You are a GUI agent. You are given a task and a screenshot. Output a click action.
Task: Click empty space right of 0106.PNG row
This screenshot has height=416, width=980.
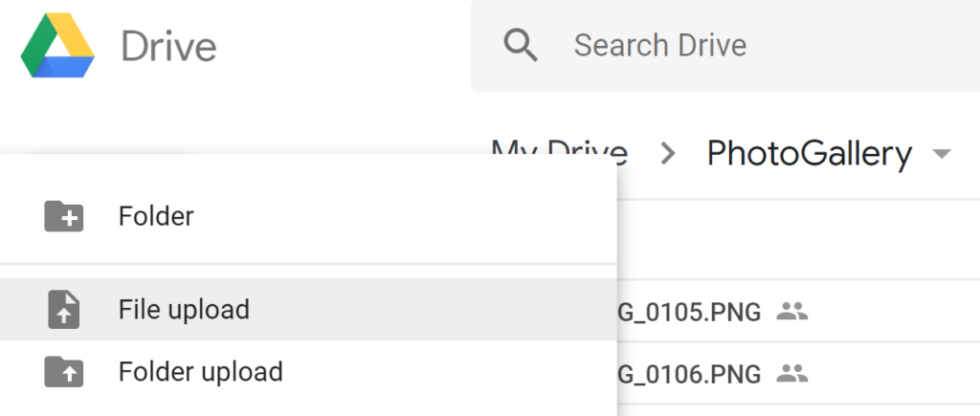[x=894, y=373]
